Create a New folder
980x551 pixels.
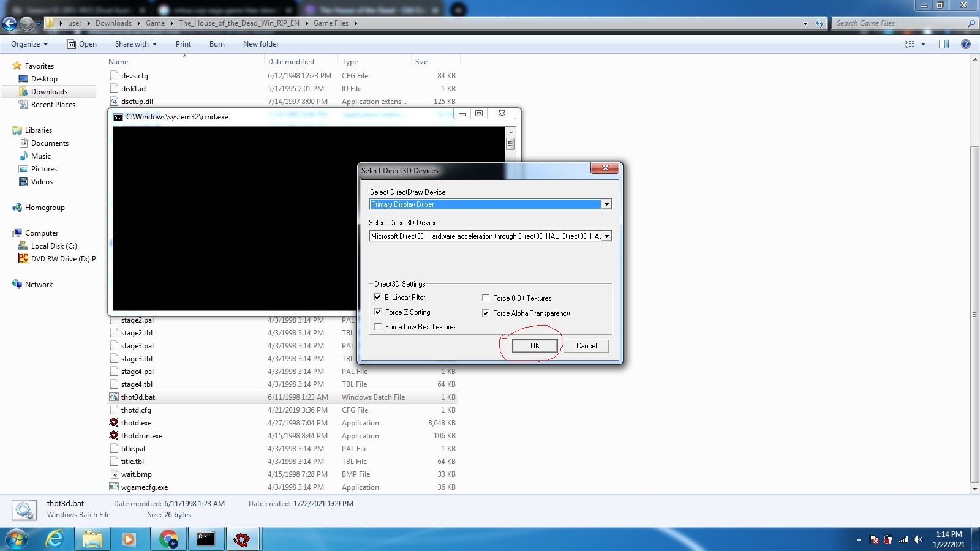pyautogui.click(x=261, y=44)
